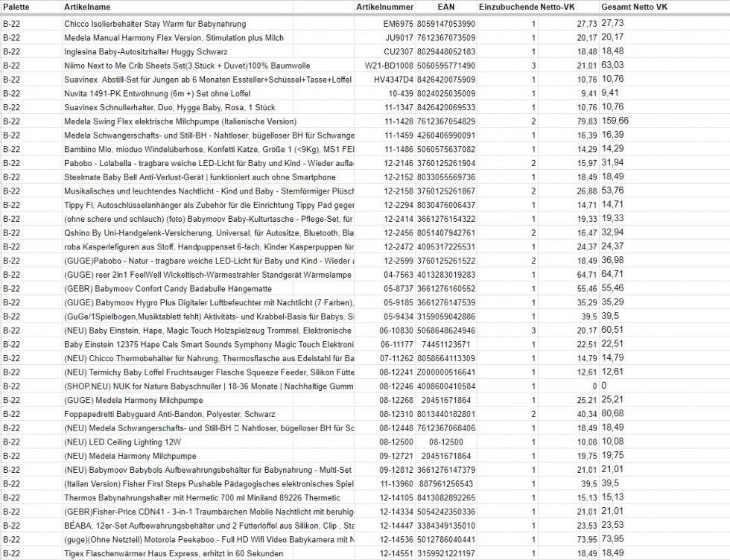Select Medela Swing Flex elektrische Milchpumpe cell
This screenshot has height=560, width=730.
tap(180, 121)
